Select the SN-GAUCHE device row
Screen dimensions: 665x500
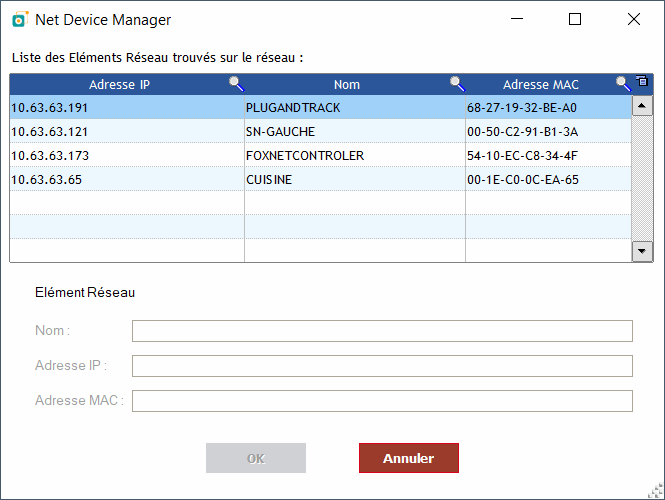321,131
